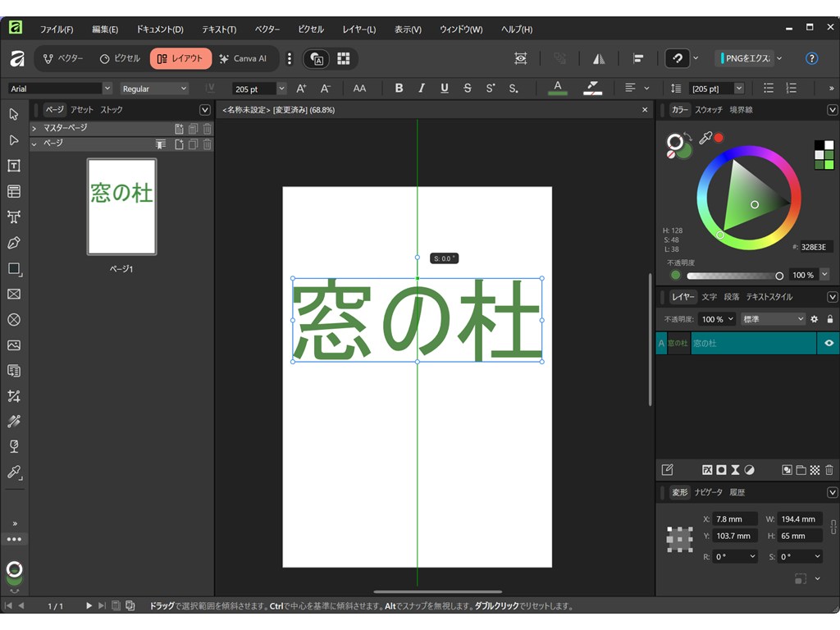Click the Underline formatting icon

point(445,89)
